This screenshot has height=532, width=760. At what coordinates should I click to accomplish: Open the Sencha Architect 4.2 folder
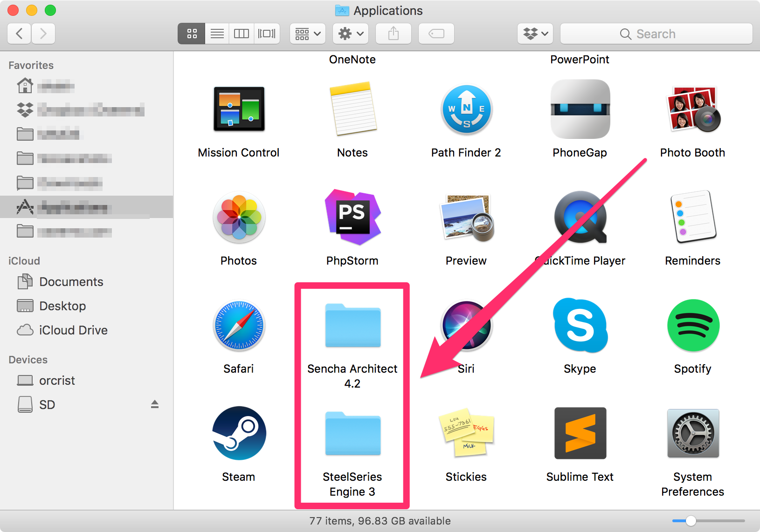352,326
